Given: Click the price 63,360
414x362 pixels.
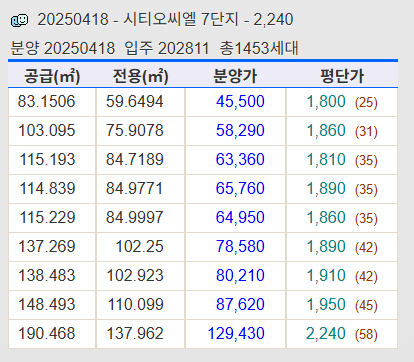Looking at the screenshot, I should coord(240,159).
